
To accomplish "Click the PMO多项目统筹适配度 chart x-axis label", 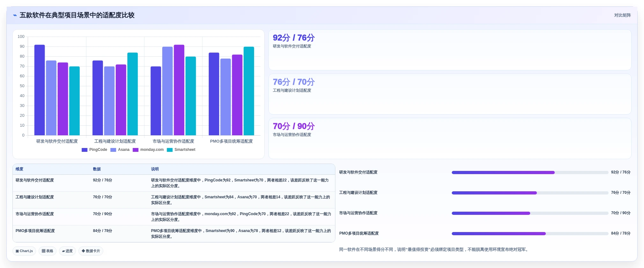I will 231,141.
